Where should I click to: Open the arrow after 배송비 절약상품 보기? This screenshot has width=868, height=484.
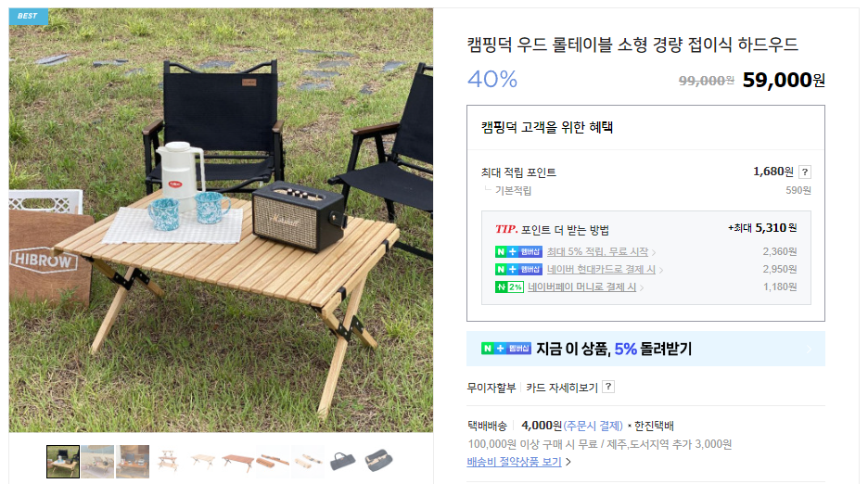(568, 462)
